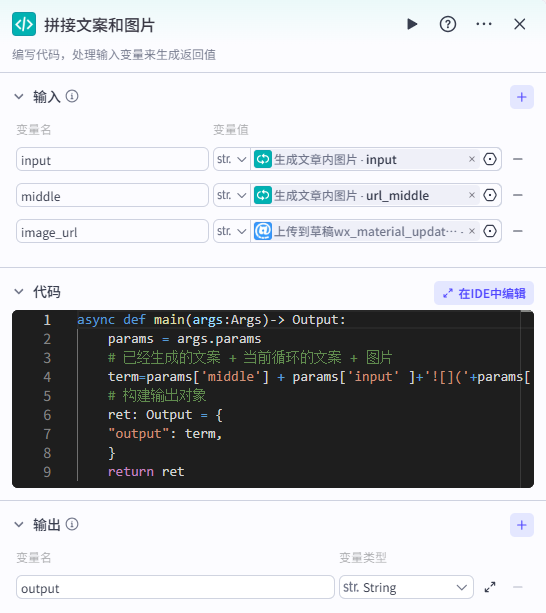Click comment line 已经生成的文案
Viewport: 546px width, 613px height.
pyautogui.click(x=250, y=358)
